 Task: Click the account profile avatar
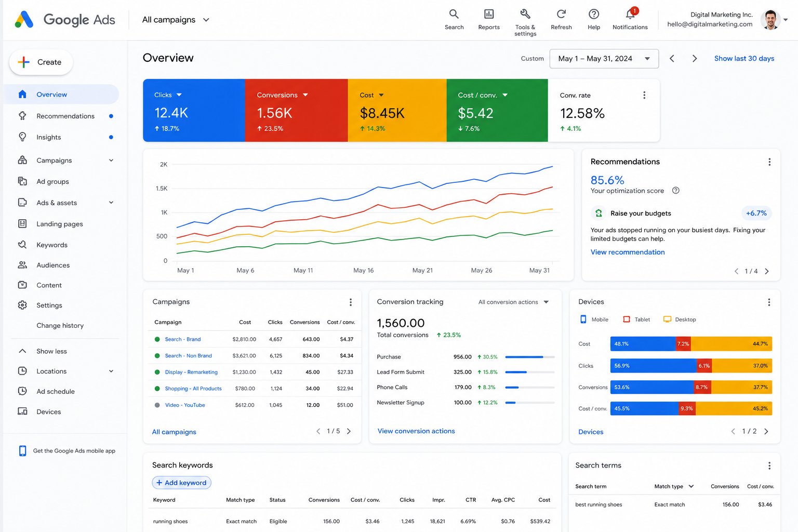point(770,20)
